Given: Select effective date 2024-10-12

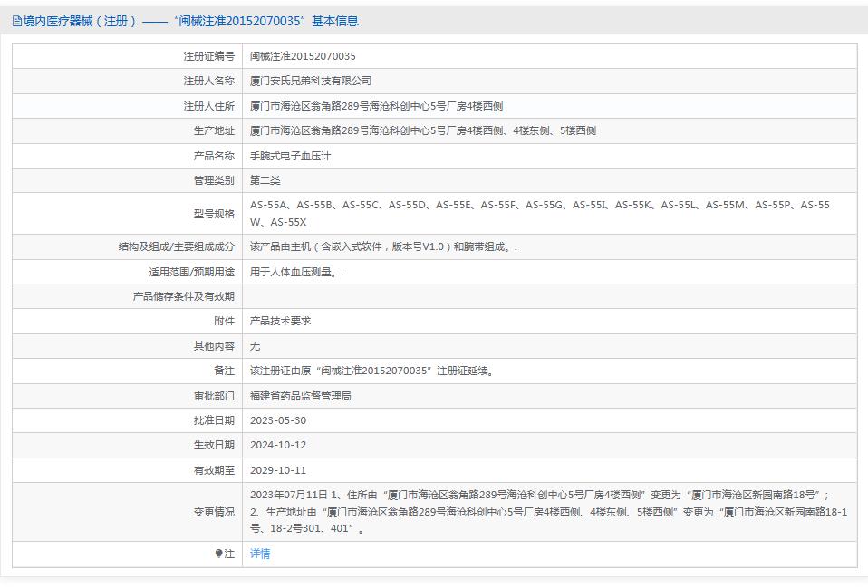Looking at the screenshot, I should 278,445.
